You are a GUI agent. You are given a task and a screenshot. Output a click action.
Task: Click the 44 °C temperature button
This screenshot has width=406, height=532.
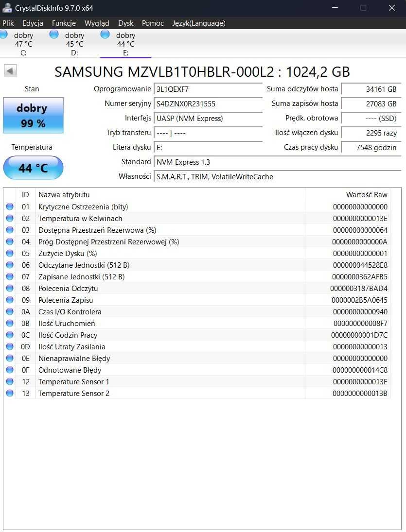pos(33,168)
